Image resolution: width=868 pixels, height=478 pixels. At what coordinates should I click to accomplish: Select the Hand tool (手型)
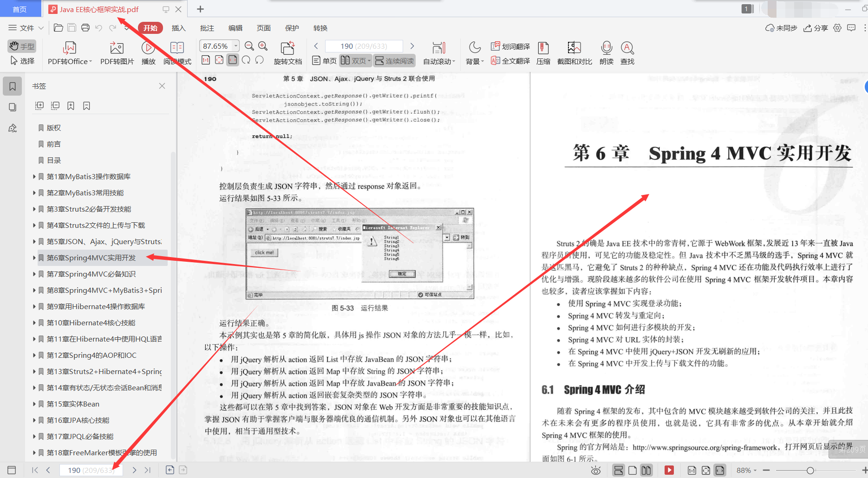[x=22, y=46]
